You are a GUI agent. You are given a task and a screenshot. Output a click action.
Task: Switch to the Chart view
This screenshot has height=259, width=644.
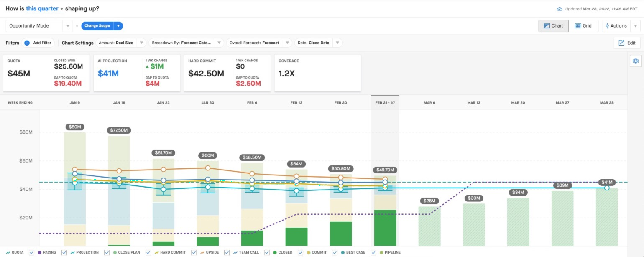point(554,26)
